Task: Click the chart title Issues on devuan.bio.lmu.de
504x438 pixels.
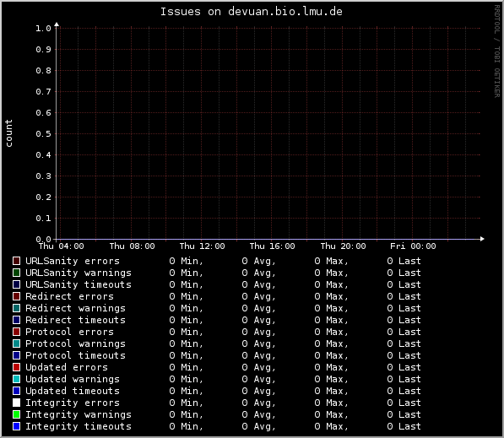Action: click(x=252, y=12)
